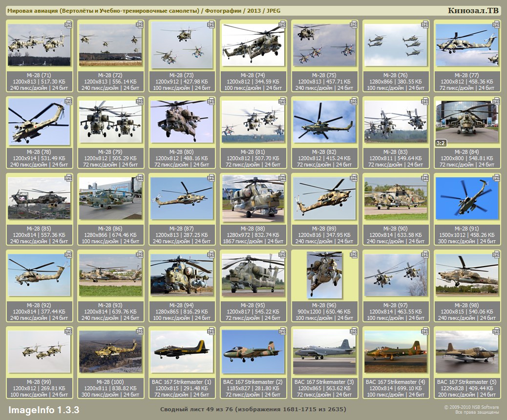The width and height of the screenshot is (507, 420).
Task: Select the portrait Mi-28 (96) thumbnail
Action: click(x=324, y=275)
